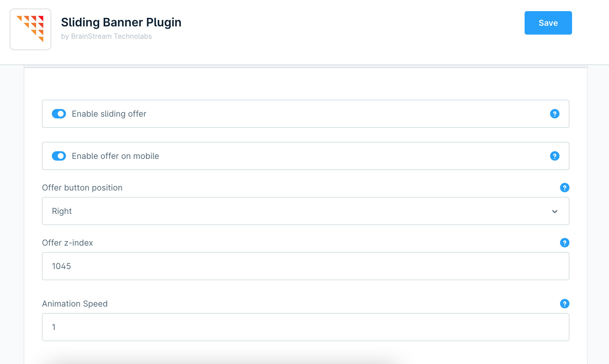Click into the Animation Speed input field

pyautogui.click(x=305, y=327)
